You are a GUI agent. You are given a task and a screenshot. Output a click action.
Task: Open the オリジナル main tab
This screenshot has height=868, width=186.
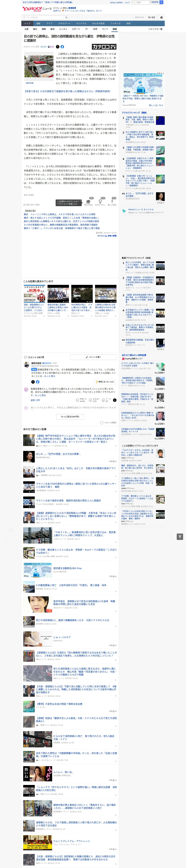[81, 24]
